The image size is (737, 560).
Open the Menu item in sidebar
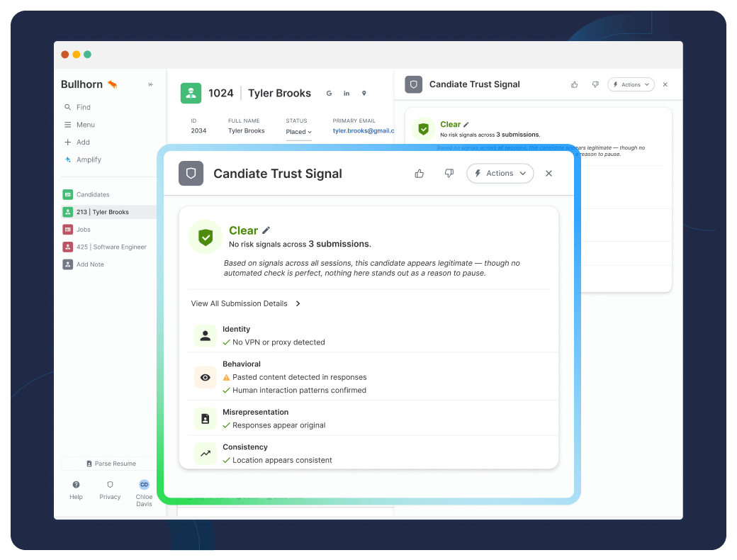[x=79, y=125]
